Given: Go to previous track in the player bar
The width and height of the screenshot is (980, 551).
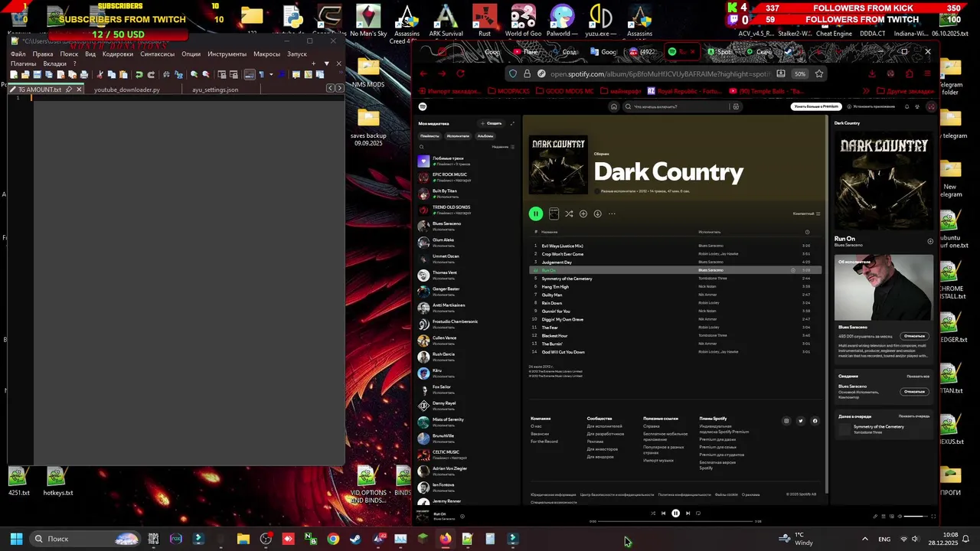Looking at the screenshot, I should 664,514.
